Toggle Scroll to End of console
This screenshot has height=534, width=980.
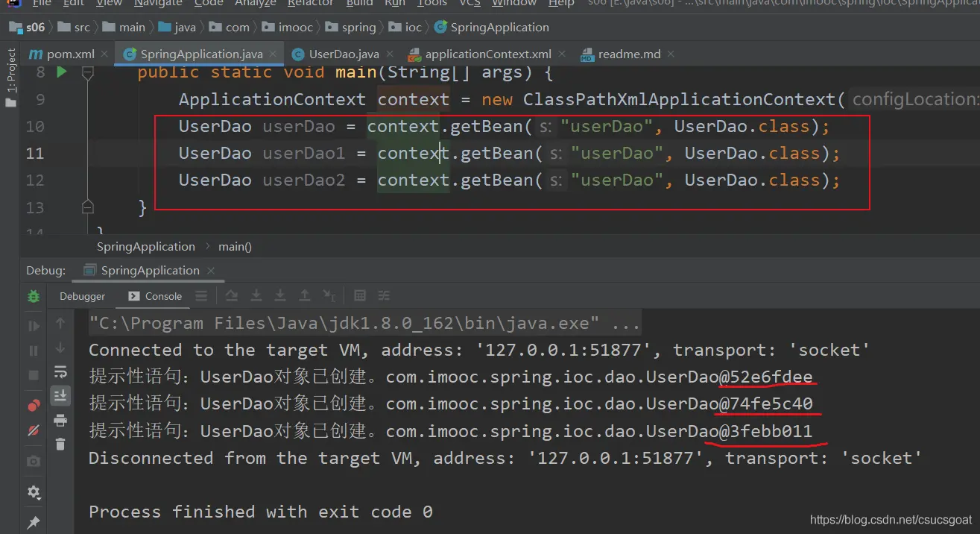point(60,395)
